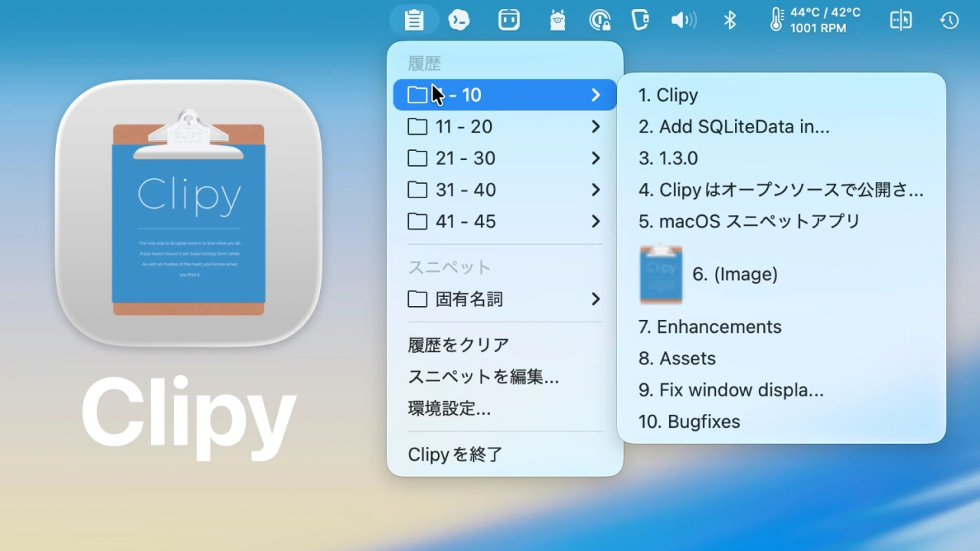Open the volume speaker menu bar icon

point(683,20)
